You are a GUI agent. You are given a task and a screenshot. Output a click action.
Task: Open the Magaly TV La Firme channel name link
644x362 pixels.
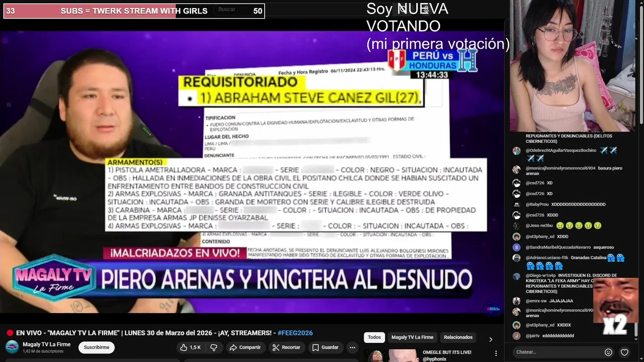coord(46,344)
